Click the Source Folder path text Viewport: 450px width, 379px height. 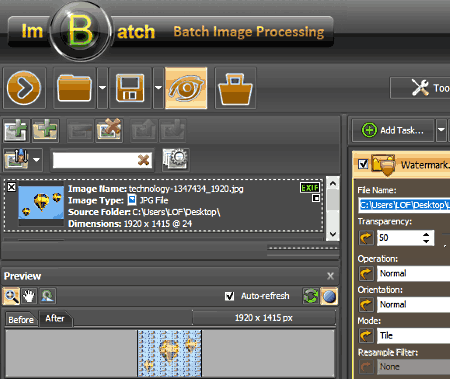[144, 212]
